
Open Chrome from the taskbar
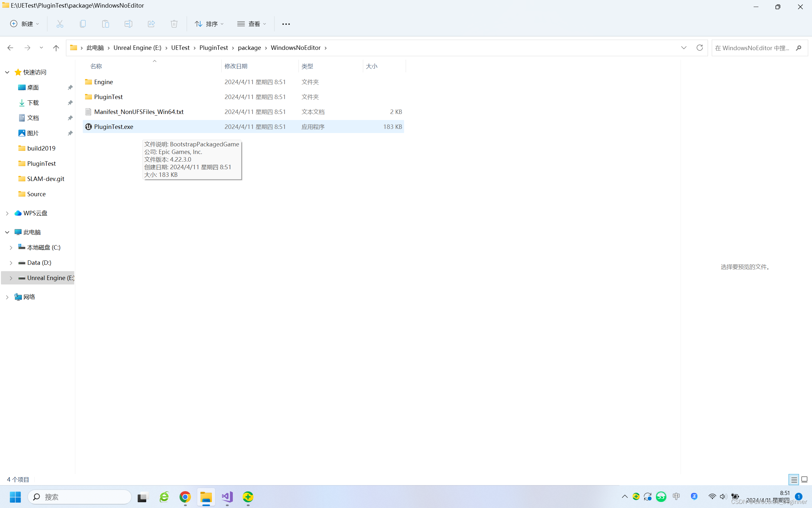click(185, 497)
